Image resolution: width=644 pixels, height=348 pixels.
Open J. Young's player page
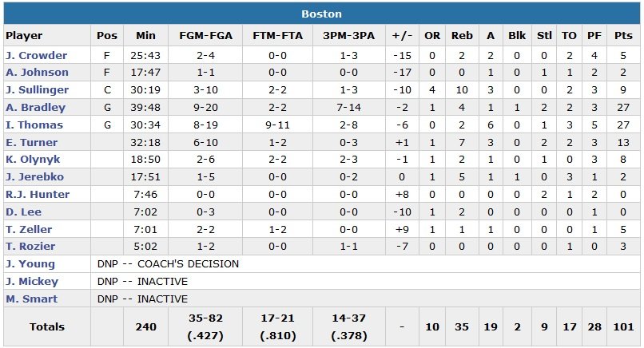tap(30, 264)
